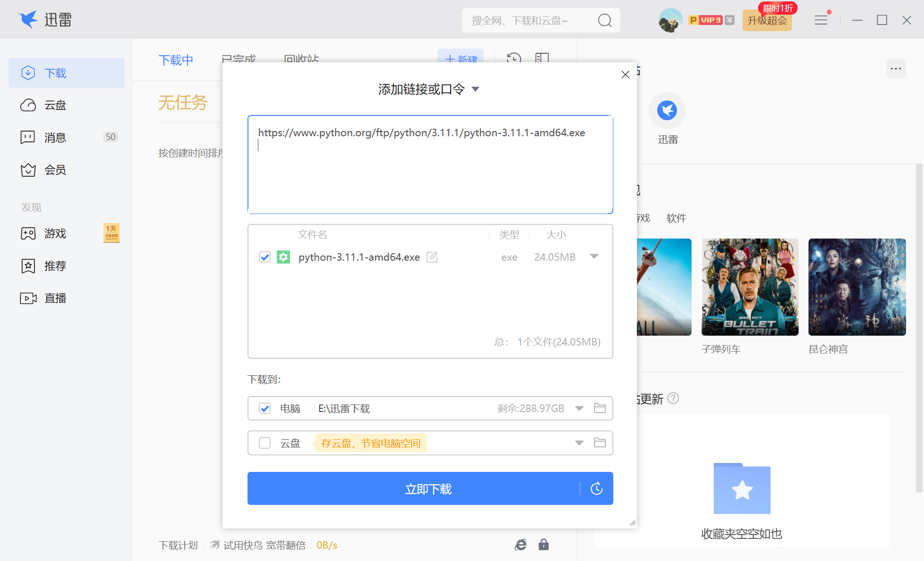The height and width of the screenshot is (561, 924).
Task: Switch to the 下载中 tab
Action: tap(176, 60)
